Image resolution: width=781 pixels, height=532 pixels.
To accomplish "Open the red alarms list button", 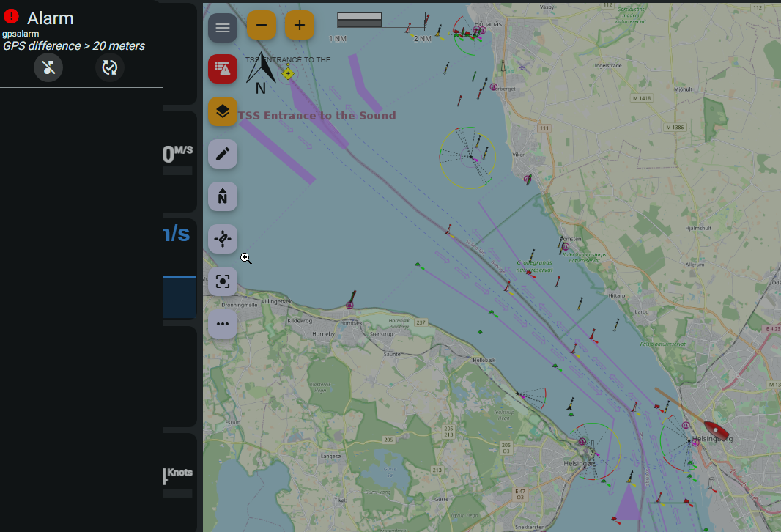I will pos(223,69).
